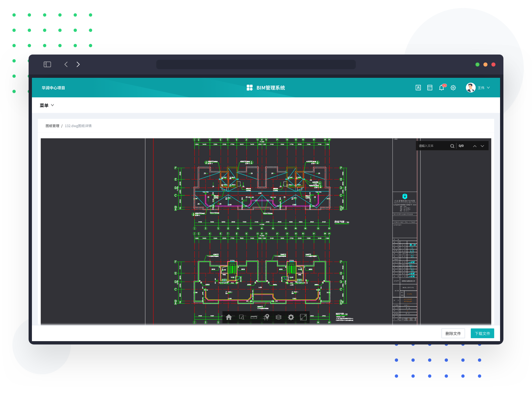The height and width of the screenshot is (399, 532).
Task: Open system settings gear in header
Action: (453, 88)
